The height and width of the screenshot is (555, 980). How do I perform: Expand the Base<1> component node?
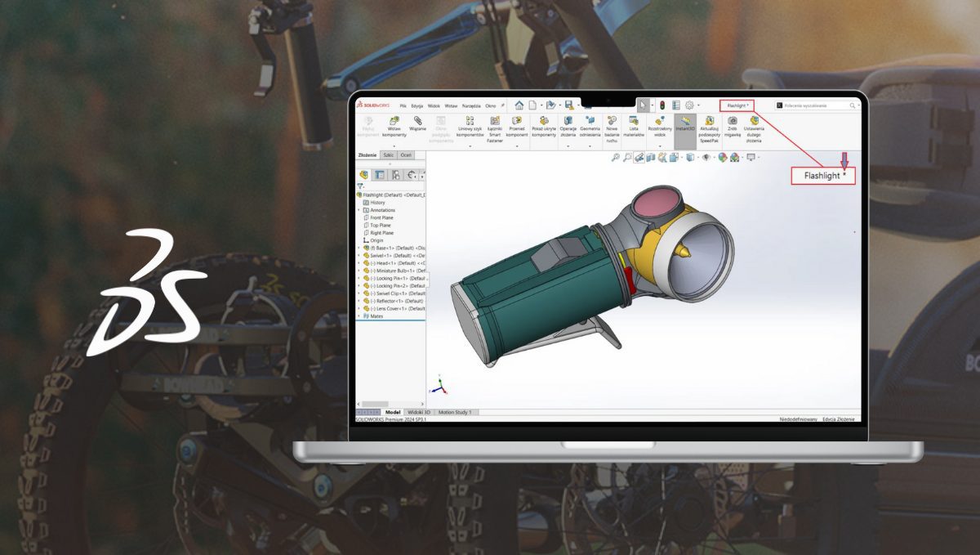358,248
